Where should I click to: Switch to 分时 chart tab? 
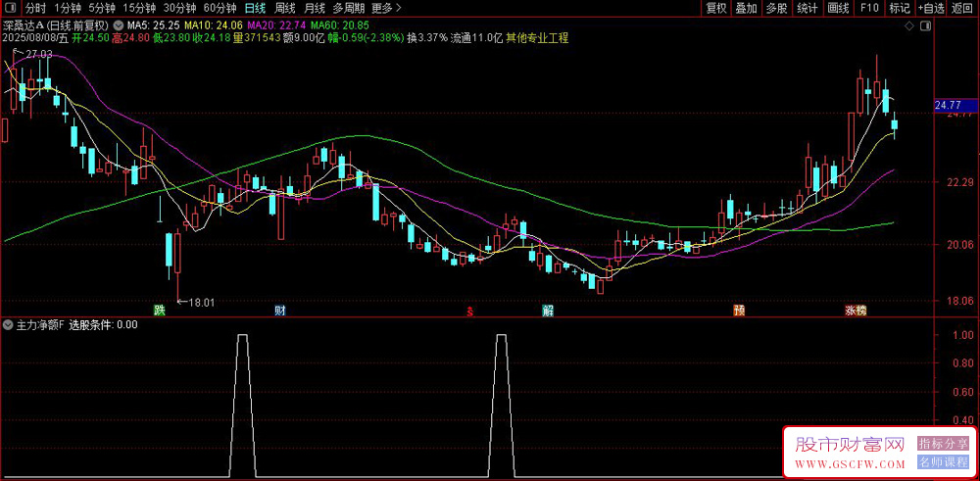[35, 8]
